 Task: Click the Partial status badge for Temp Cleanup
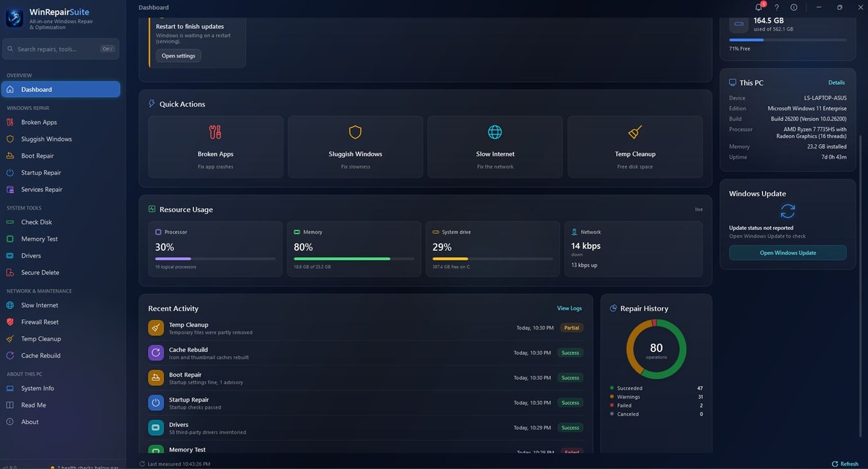(572, 328)
